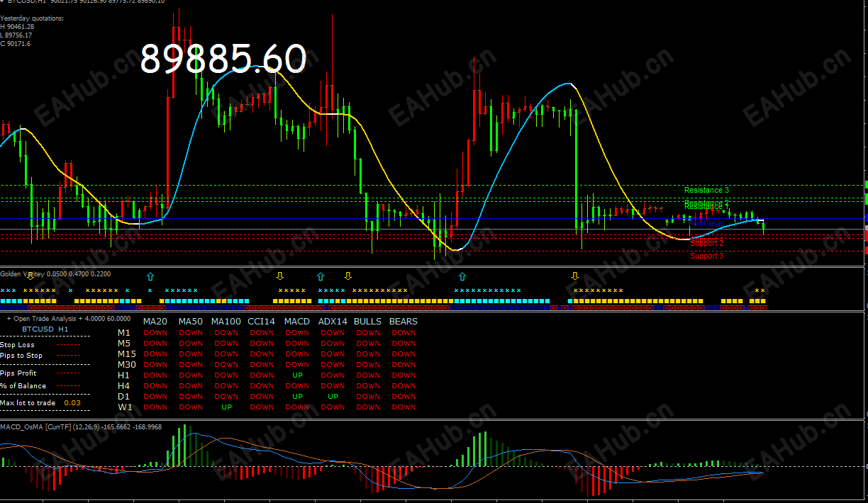Click the D1 timeframe row label
The height and width of the screenshot is (503, 868).
point(124,396)
